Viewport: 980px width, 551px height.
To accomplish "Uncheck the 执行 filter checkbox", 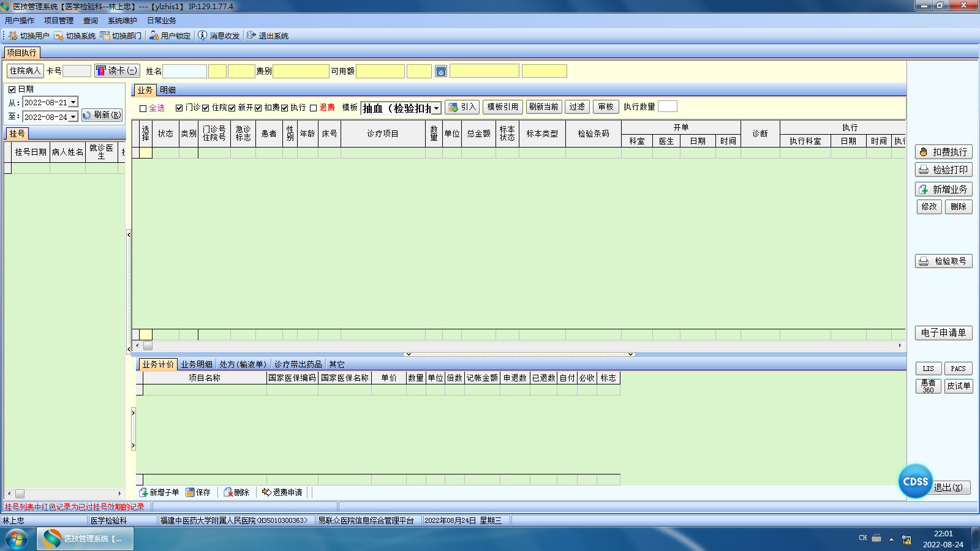I will click(285, 108).
